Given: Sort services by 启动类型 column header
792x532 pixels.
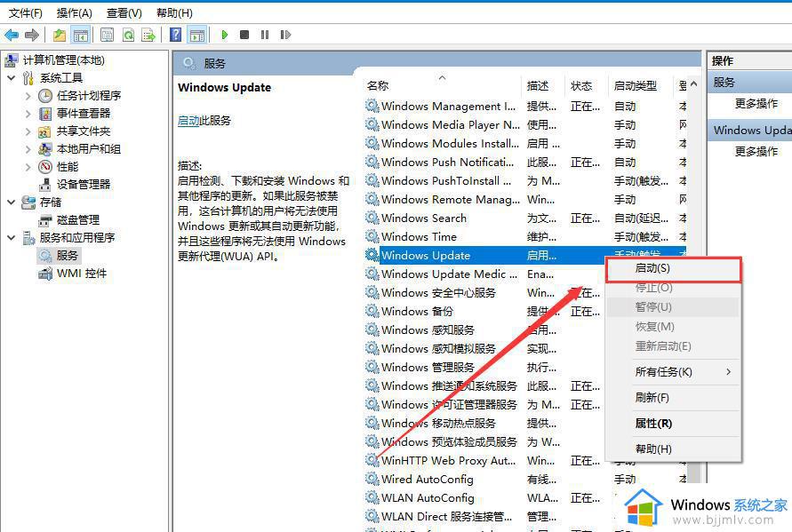Looking at the screenshot, I should (636, 86).
